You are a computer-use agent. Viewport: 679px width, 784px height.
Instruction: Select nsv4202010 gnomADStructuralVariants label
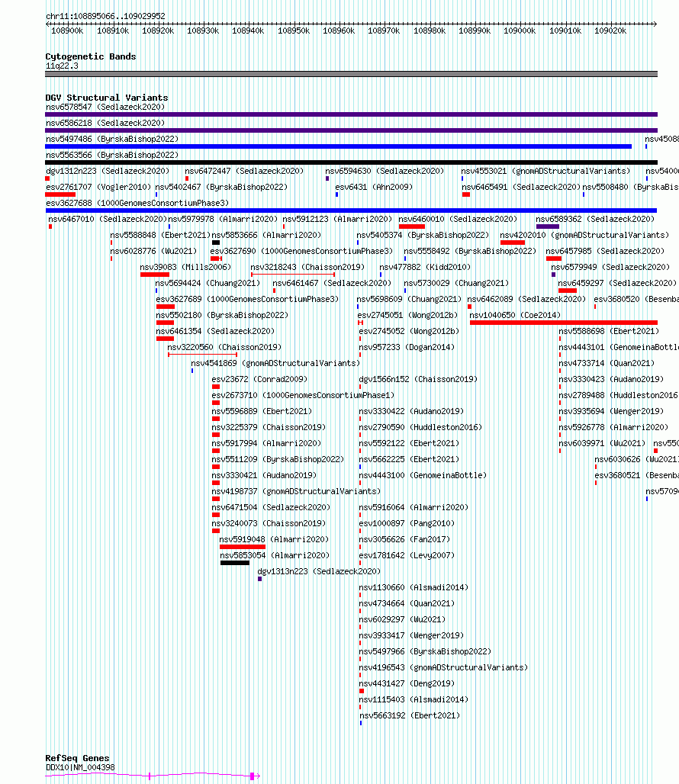coord(584,235)
